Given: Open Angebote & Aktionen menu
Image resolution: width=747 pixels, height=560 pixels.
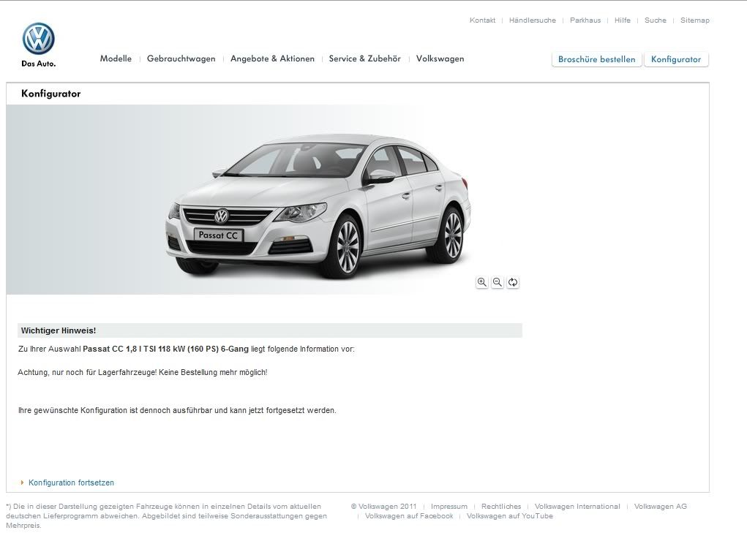Looking at the screenshot, I should 272,58.
